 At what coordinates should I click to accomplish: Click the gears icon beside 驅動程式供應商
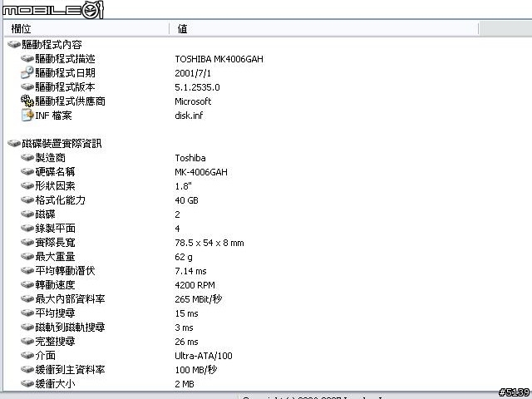tap(27, 101)
